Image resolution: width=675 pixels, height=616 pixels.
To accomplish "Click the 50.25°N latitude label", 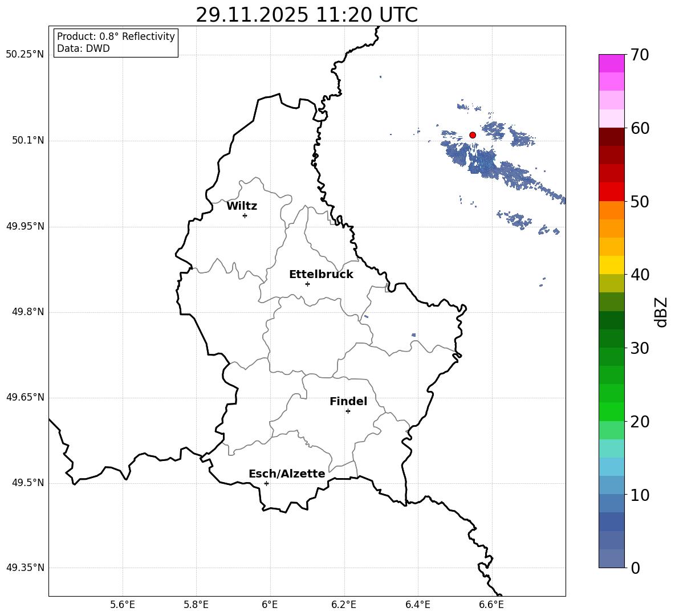I will (25, 55).
